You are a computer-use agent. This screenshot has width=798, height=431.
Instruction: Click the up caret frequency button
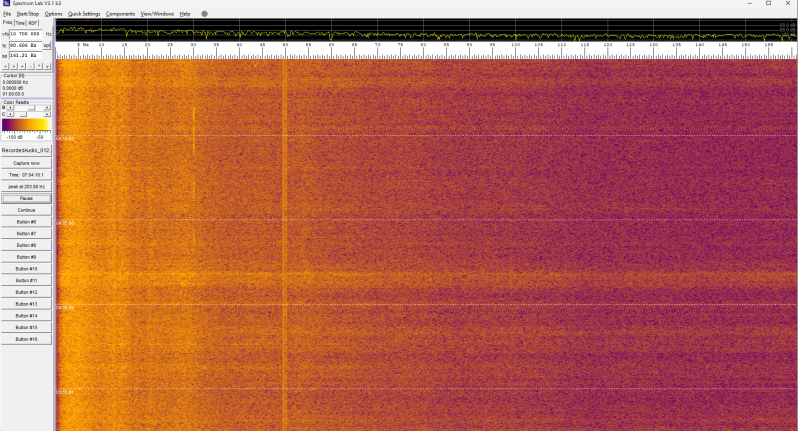pyautogui.click(x=39, y=66)
